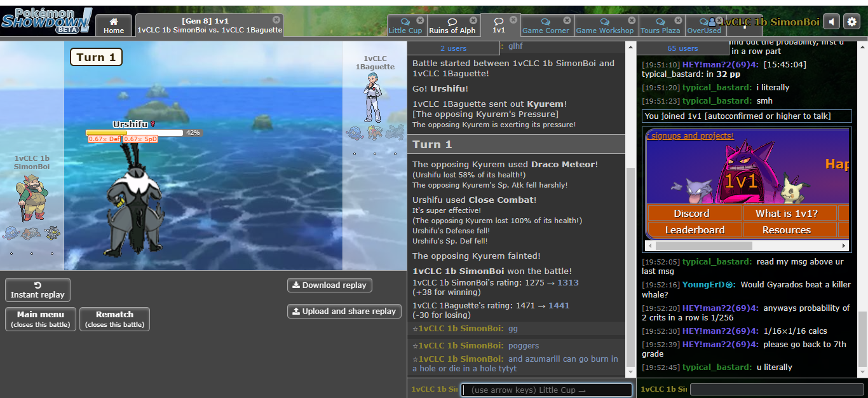Image resolution: width=868 pixels, height=398 pixels.
Task: Click 1Baguette's new rating 1441
Action: click(559, 305)
